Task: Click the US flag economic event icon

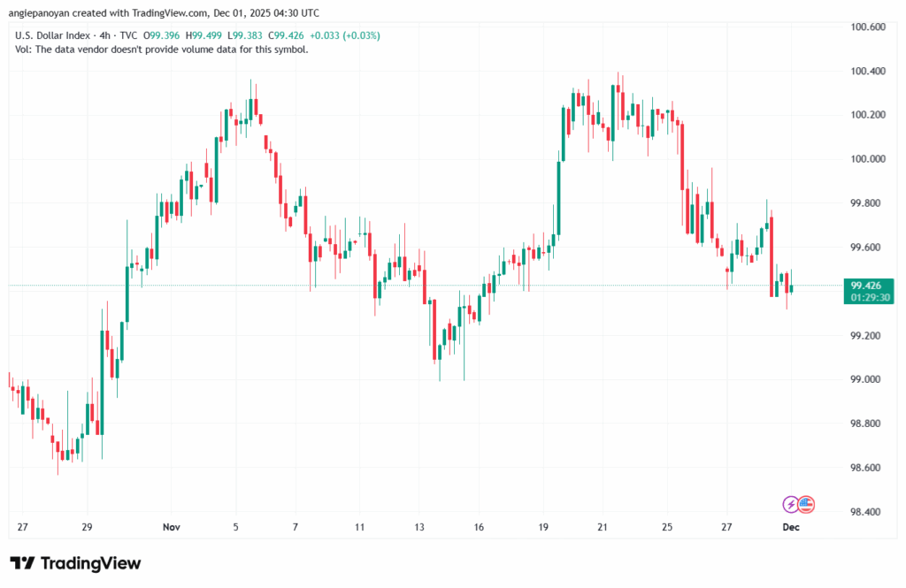Action: pyautogui.click(x=805, y=503)
